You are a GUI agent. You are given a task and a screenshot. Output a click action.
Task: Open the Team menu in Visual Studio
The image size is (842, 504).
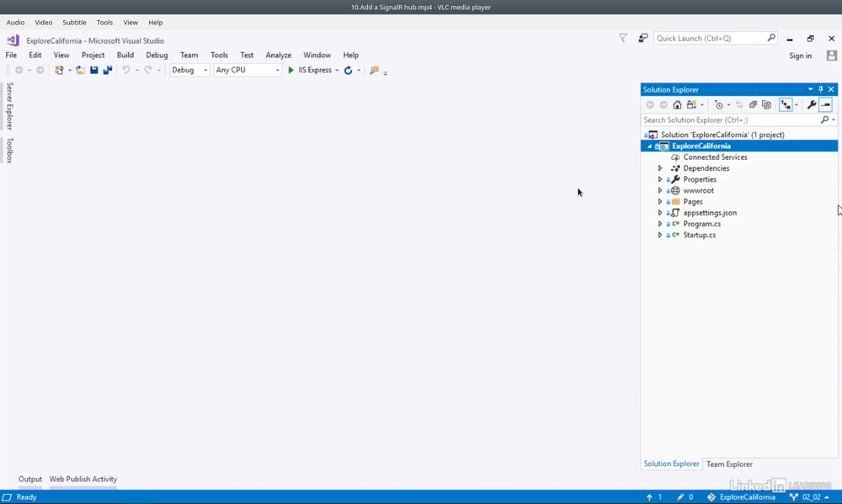(189, 55)
